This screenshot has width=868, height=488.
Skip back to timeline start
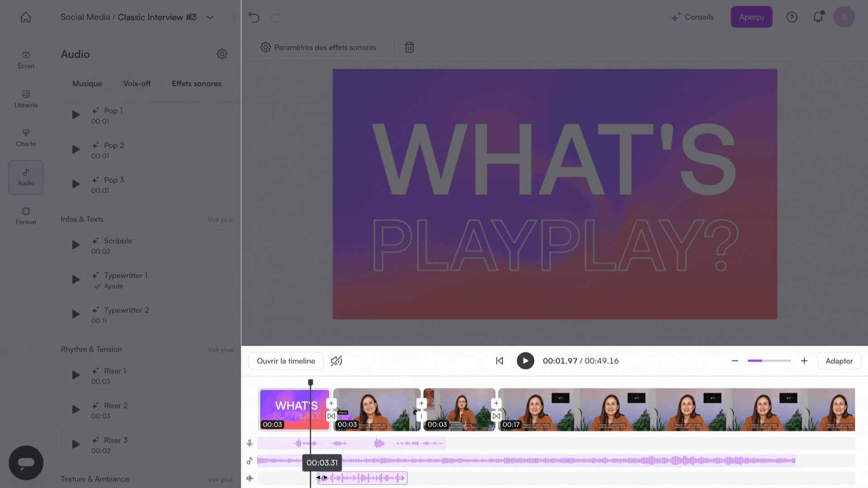(x=500, y=361)
